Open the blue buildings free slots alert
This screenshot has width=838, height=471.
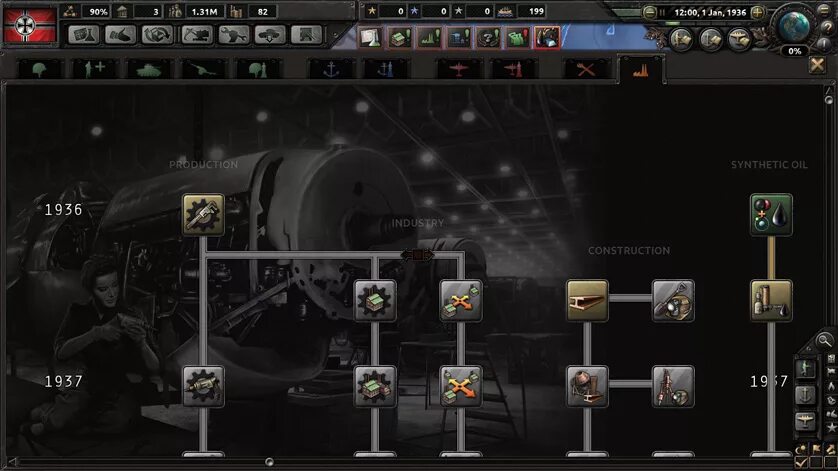pos(459,37)
